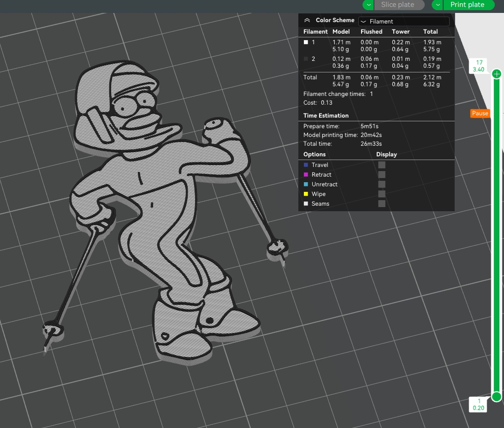Viewport: 504px width, 428px height.
Task: Click the cyan Unretract color swatch
Action: point(306,184)
